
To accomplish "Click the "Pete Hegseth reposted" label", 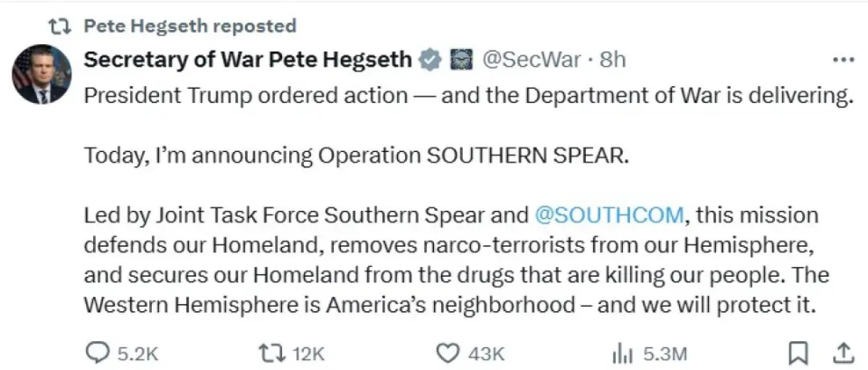I will [190, 26].
